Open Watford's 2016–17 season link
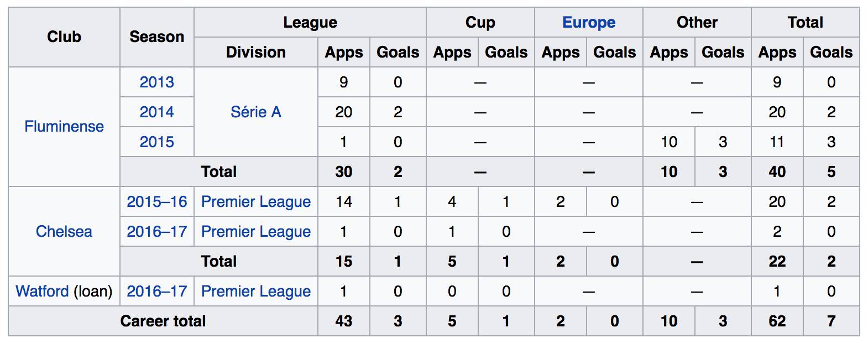The height and width of the screenshot is (343, 868). [x=157, y=292]
